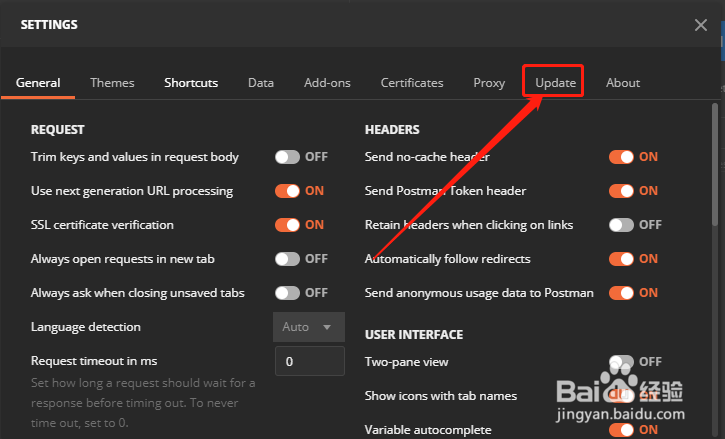Enable Trim keys and values toggle
This screenshot has height=439, width=725.
(288, 157)
